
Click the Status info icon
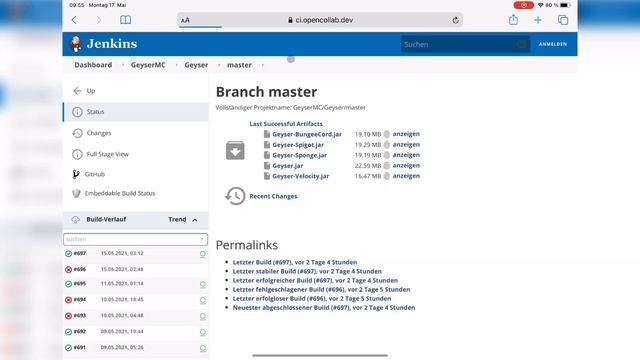(77, 112)
